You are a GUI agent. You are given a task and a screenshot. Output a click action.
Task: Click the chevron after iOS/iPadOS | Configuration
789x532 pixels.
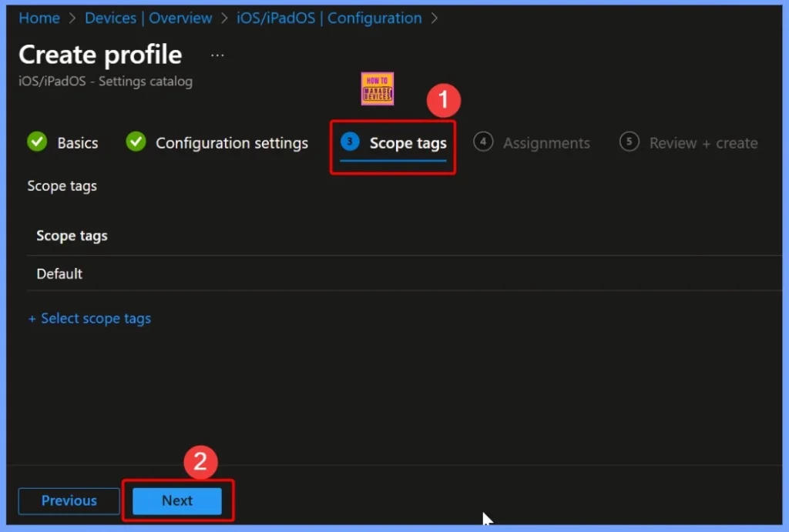tap(435, 18)
